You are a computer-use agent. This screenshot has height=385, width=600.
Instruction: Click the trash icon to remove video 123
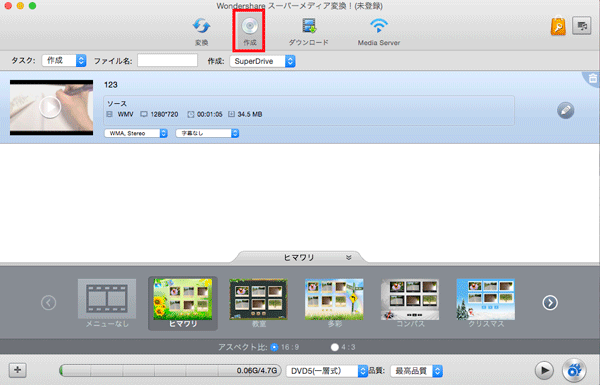593,78
